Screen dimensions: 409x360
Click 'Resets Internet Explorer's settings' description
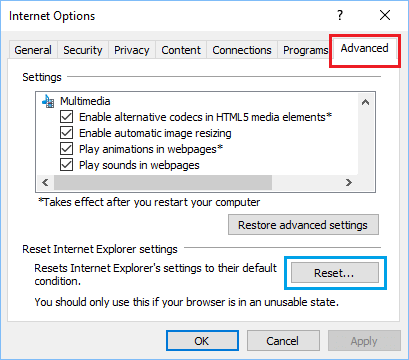pos(156,274)
